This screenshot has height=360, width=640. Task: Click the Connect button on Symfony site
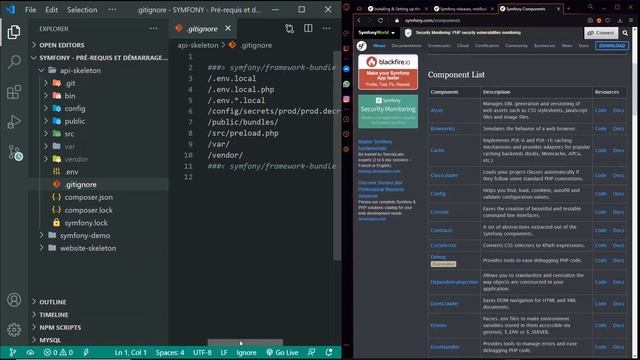pos(600,33)
